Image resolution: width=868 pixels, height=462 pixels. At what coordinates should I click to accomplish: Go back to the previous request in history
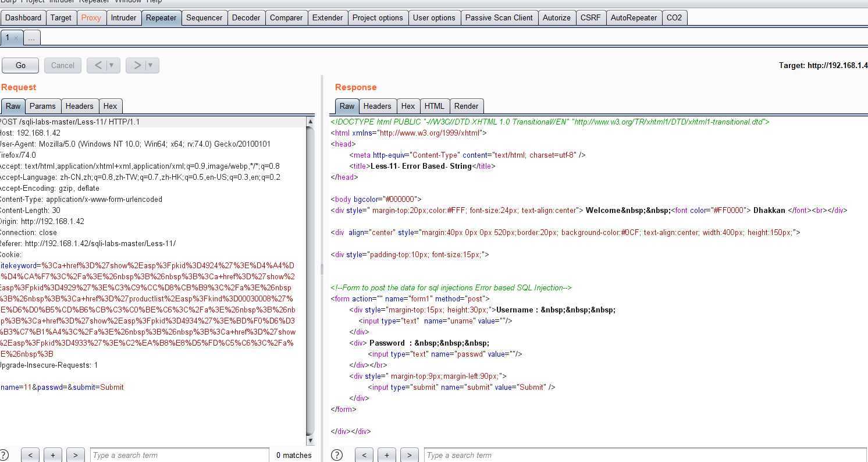point(98,65)
